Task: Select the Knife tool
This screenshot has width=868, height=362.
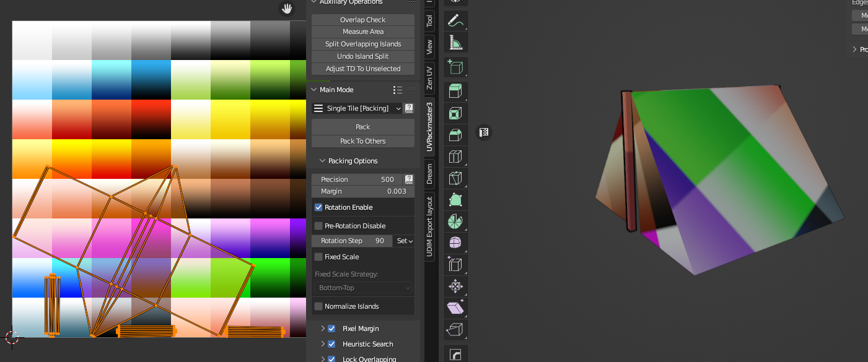Action: pyautogui.click(x=456, y=178)
